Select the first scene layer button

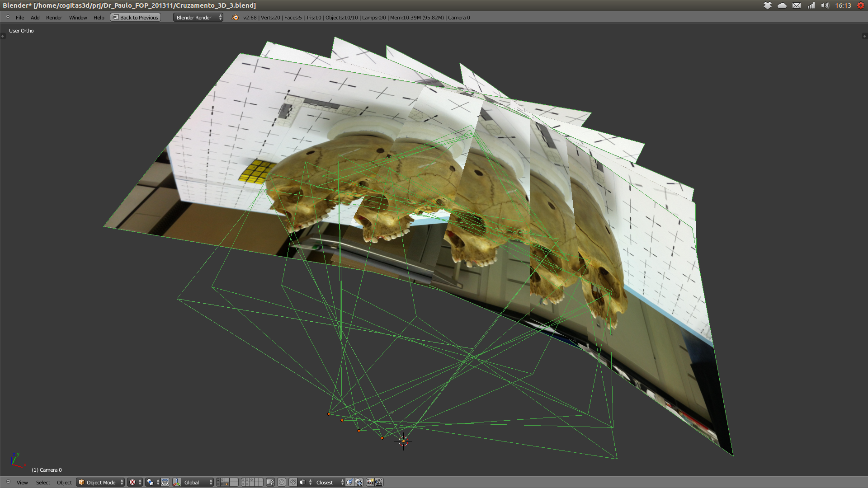point(218,480)
